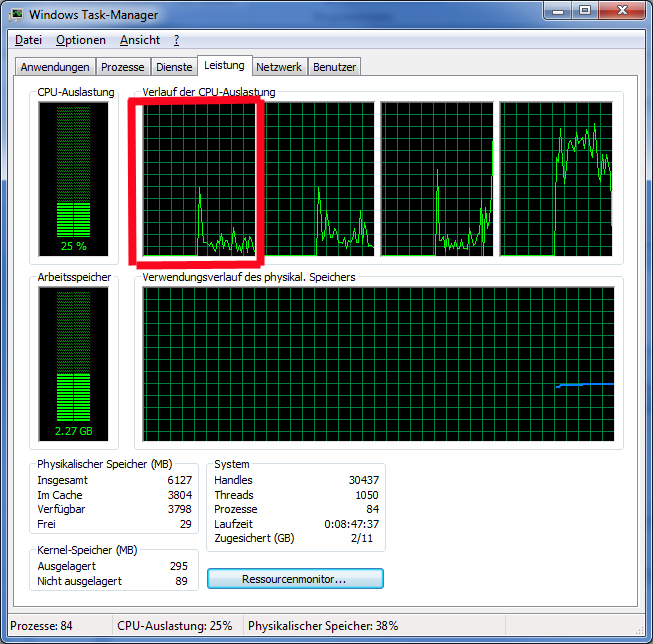Image resolution: width=653 pixels, height=644 pixels.
Task: Click the Kernel-Speicher (MB) group label
Action: click(x=87, y=550)
